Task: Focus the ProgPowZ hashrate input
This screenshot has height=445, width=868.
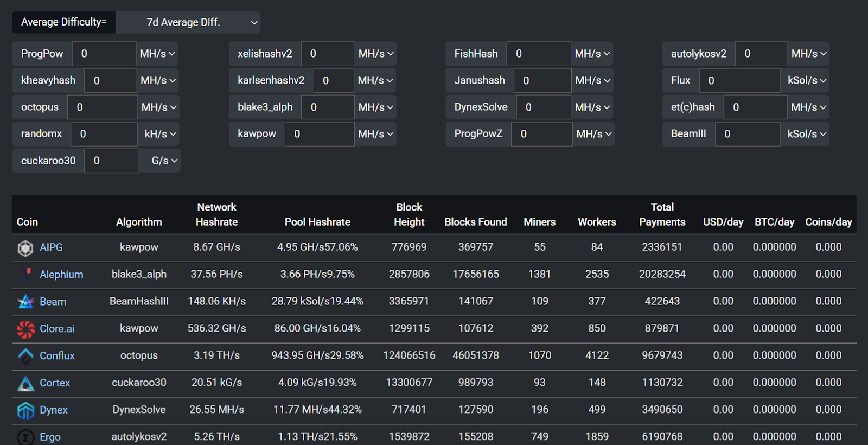Action: 541,134
